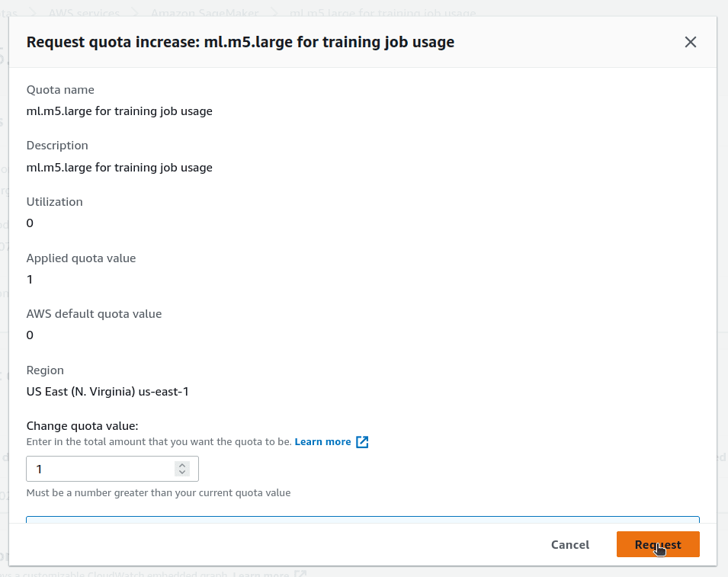Submit with the orange Request button
The image size is (728, 577).
(x=657, y=544)
